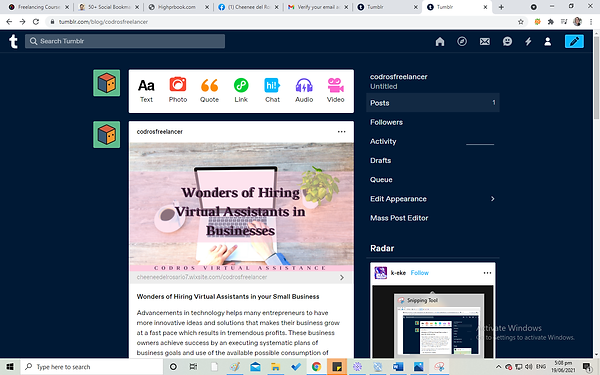The image size is (600, 375).
Task: Create a new Video post
Action: click(336, 91)
